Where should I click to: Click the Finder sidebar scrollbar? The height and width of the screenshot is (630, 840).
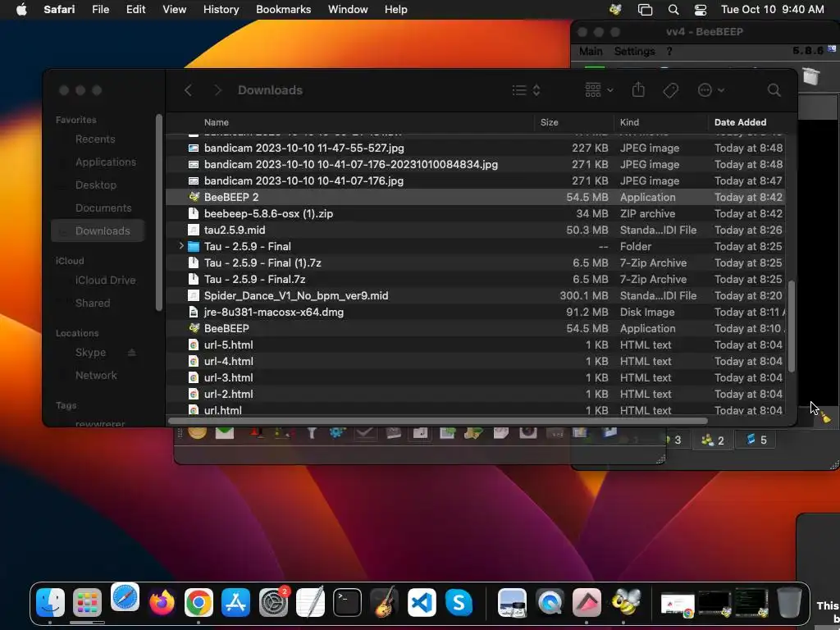pyautogui.click(x=158, y=212)
